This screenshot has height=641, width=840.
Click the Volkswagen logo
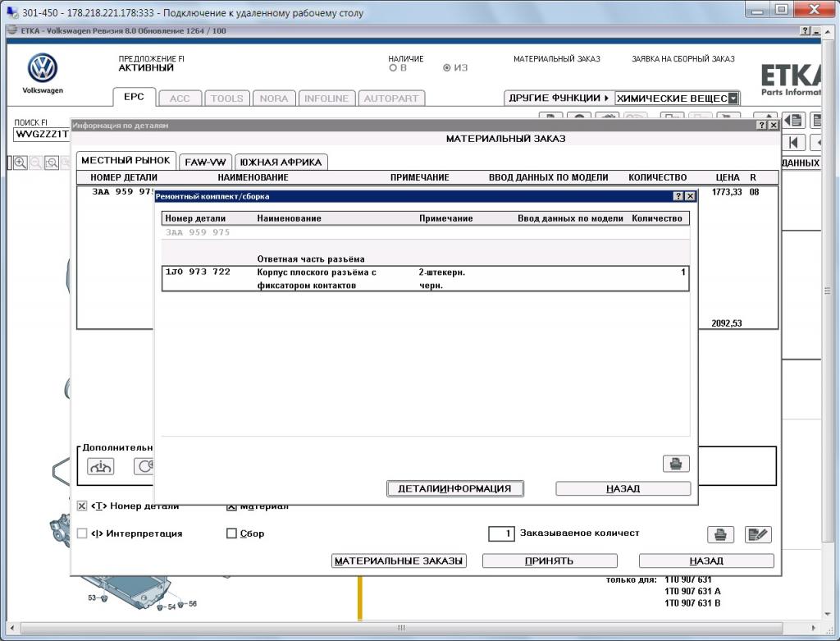click(x=43, y=68)
